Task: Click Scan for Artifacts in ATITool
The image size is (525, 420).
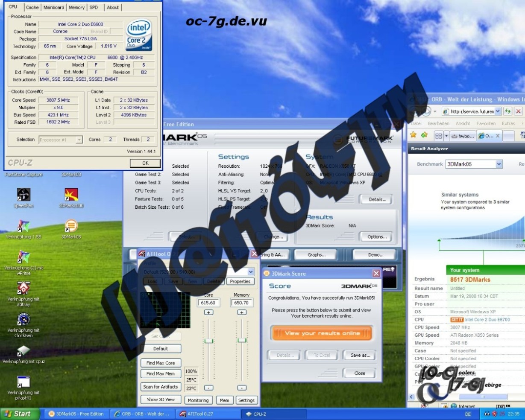Action: (161, 387)
